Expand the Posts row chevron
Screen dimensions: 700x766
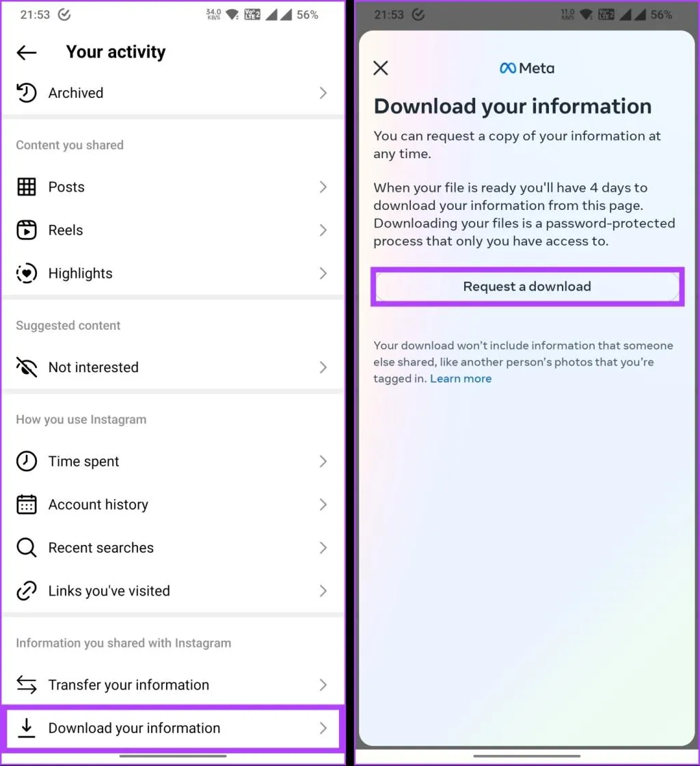coord(323,187)
